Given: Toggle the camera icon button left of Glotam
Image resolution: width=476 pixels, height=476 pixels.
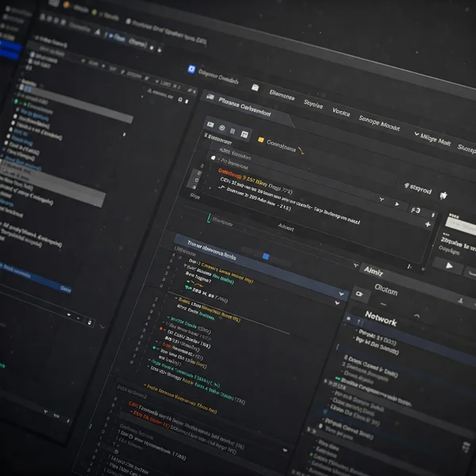Looking at the screenshot, I should pyautogui.click(x=359, y=294).
